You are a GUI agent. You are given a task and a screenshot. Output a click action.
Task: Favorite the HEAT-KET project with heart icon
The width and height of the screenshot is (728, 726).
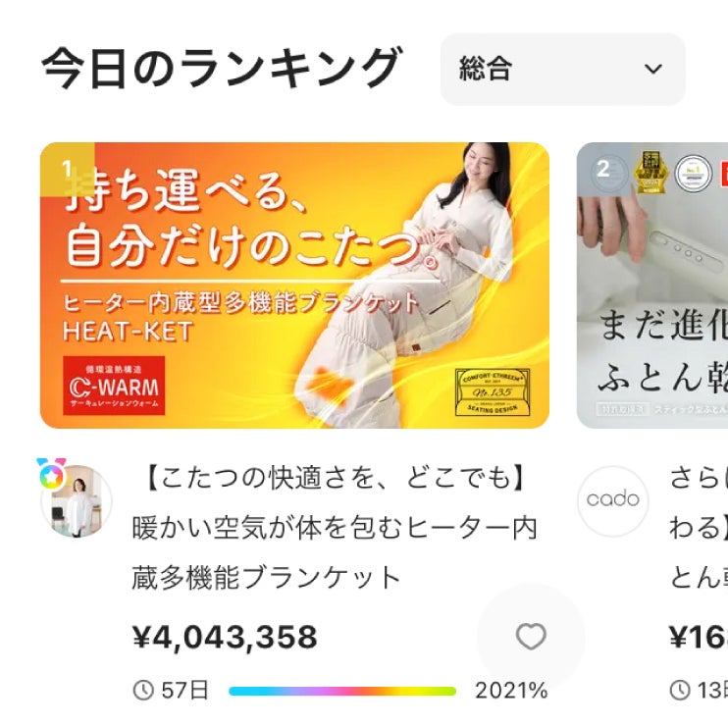(x=531, y=637)
